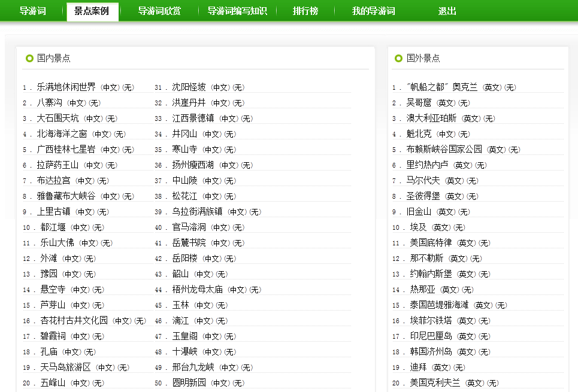This screenshot has width=578, height=392.
Task: Open the 外滩 entry
Action: (x=49, y=259)
